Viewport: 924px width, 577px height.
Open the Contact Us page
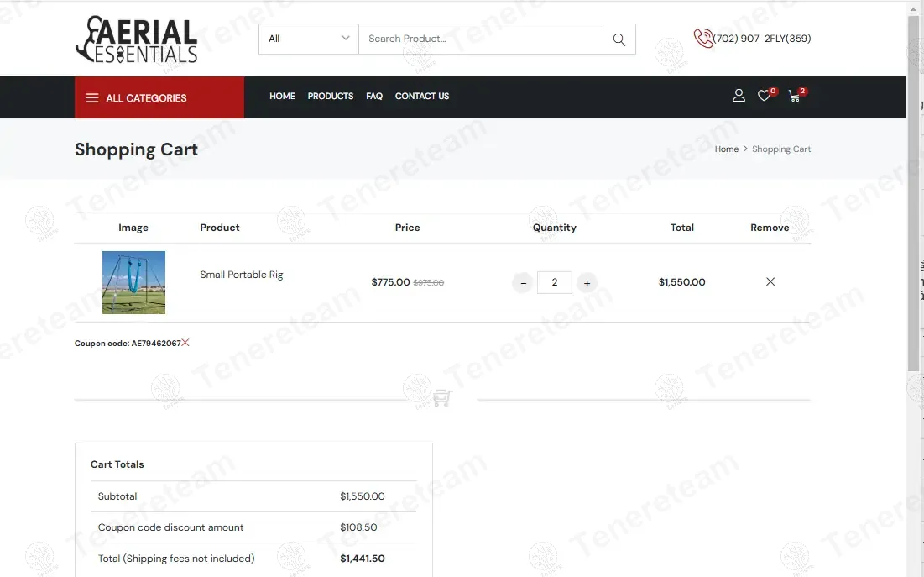421,96
